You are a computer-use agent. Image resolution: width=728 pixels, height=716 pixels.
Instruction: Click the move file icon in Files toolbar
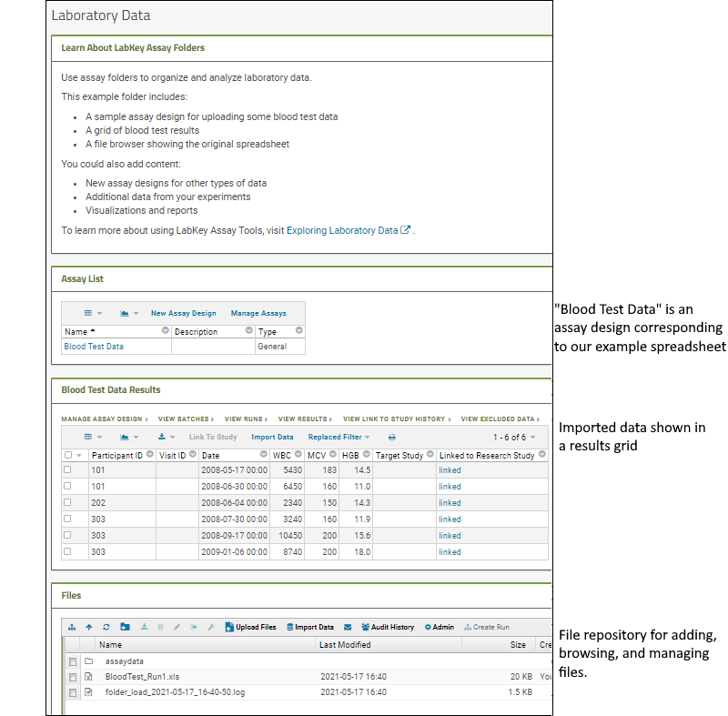pyautogui.click(x=194, y=628)
